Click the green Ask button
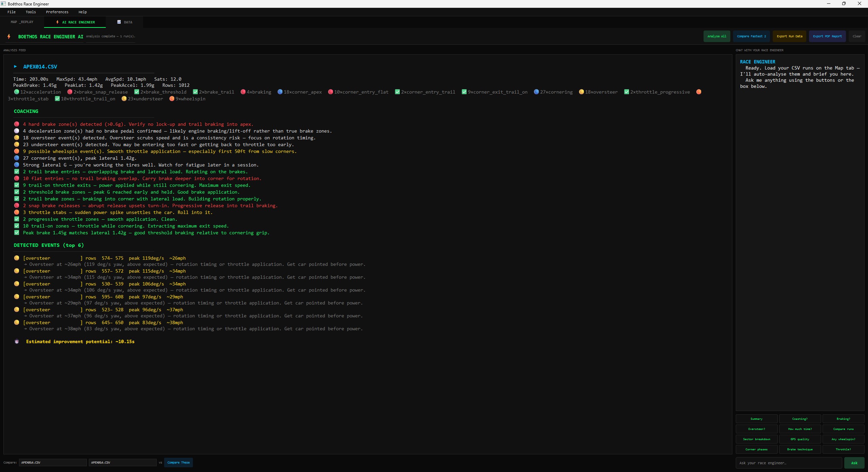The width and height of the screenshot is (868, 472). coord(854,463)
